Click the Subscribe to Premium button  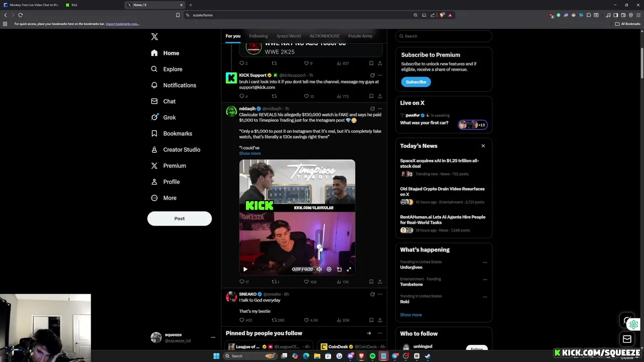[x=416, y=82]
